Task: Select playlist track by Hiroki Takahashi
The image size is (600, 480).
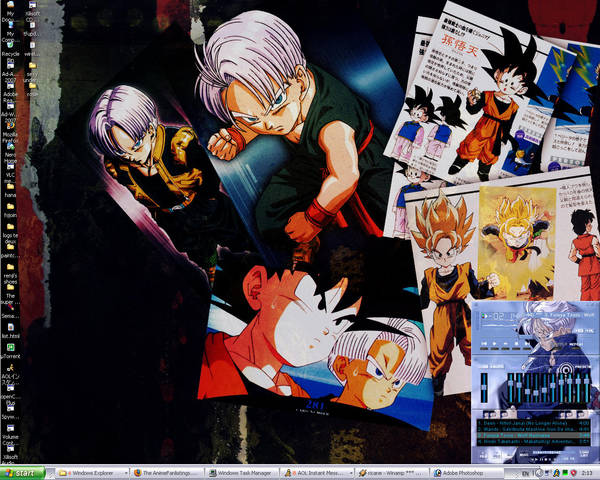Action: (x=533, y=442)
